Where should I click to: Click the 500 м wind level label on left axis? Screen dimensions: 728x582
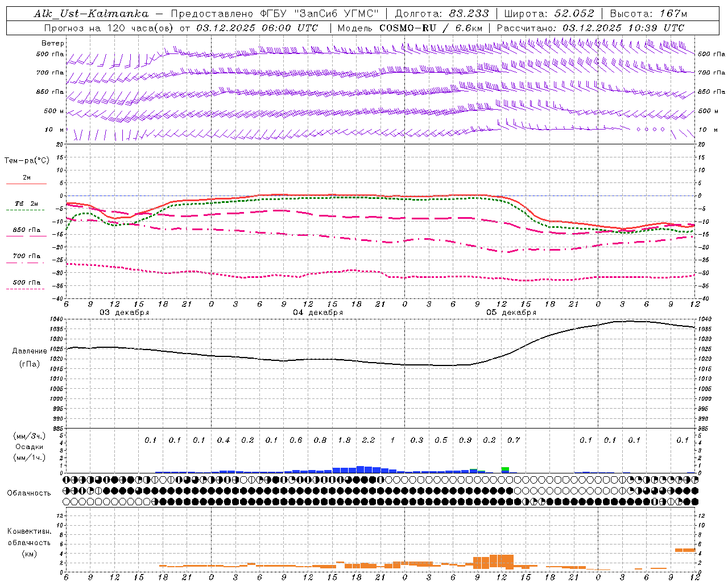(x=54, y=111)
